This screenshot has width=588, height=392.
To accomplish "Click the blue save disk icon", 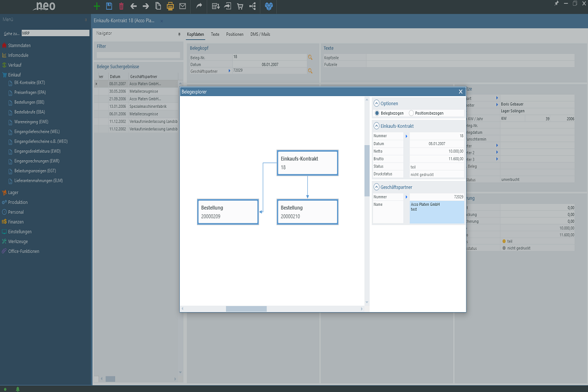I will (109, 6).
